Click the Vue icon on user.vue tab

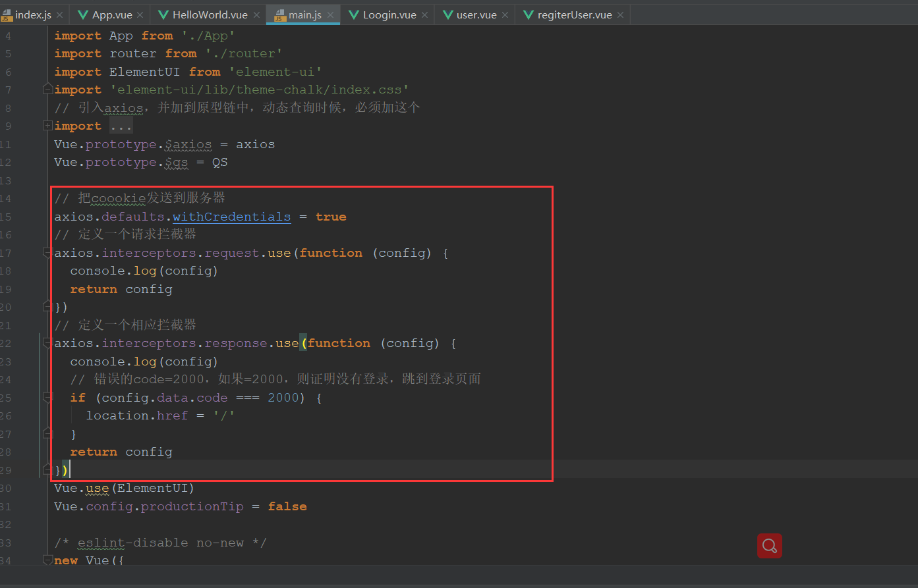(448, 14)
